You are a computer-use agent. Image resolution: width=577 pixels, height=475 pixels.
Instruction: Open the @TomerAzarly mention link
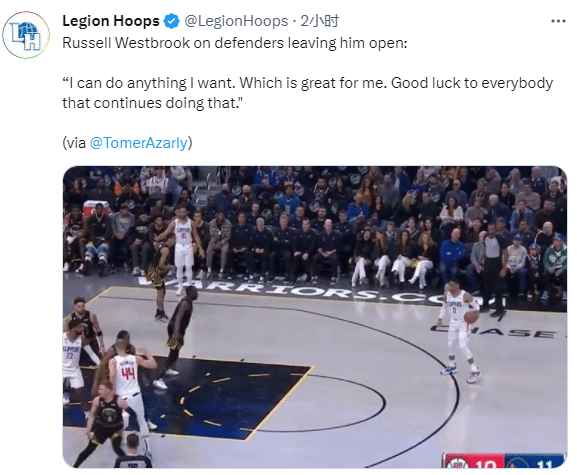(139, 143)
